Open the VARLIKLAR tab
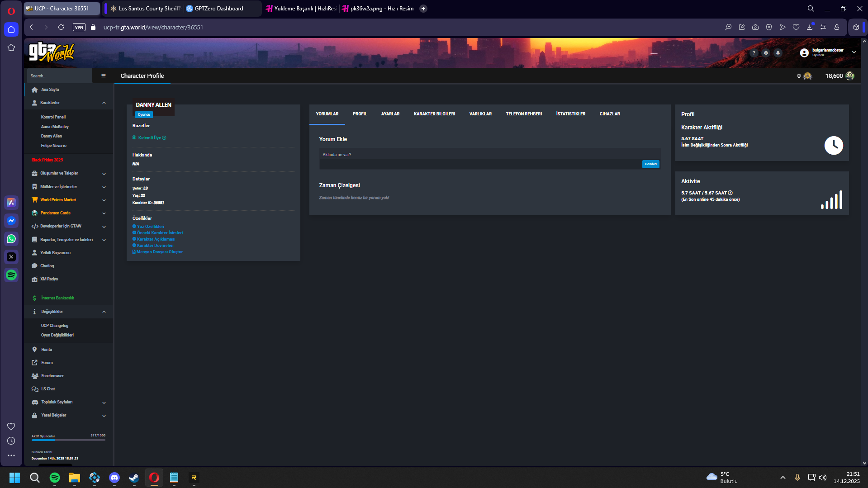The image size is (868, 488). click(x=480, y=114)
